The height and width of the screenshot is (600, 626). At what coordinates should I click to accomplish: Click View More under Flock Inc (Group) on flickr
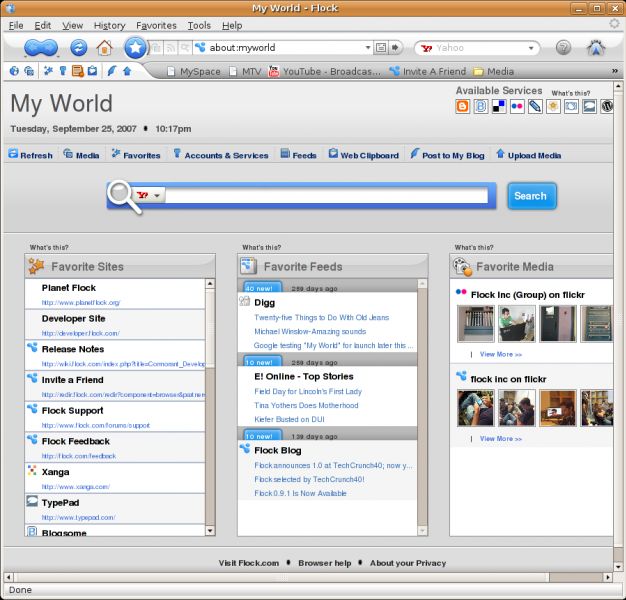(x=501, y=354)
